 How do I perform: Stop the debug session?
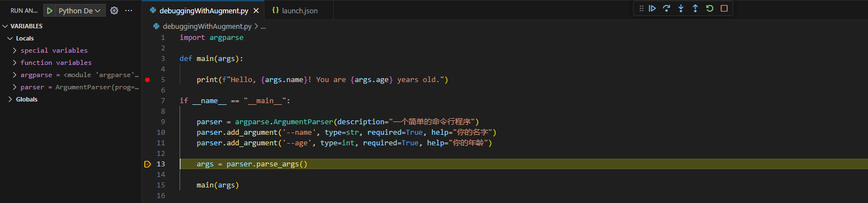tap(724, 8)
